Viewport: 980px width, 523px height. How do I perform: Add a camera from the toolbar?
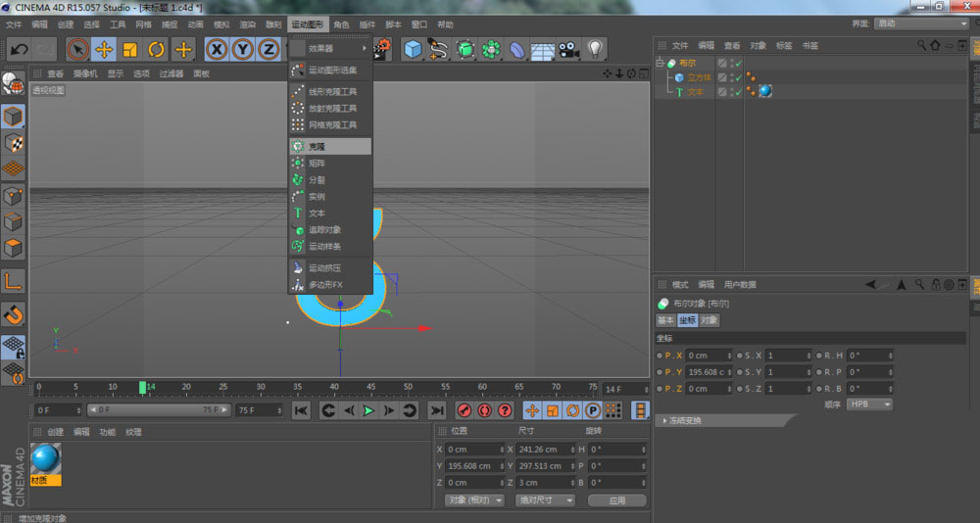pyautogui.click(x=568, y=49)
